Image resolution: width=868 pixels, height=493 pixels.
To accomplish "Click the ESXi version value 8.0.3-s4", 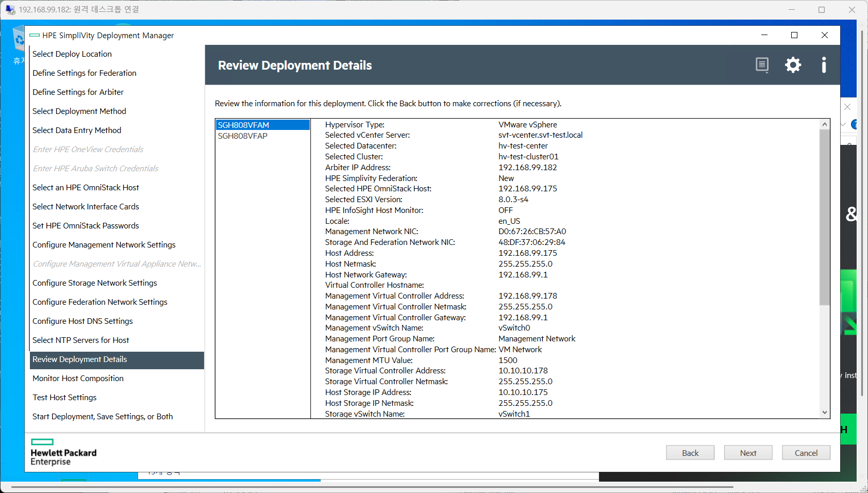I will (x=513, y=200).
